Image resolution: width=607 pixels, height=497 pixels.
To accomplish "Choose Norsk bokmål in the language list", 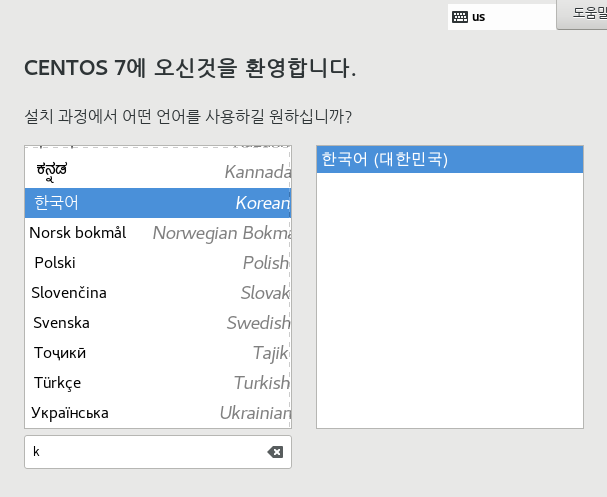I will click(x=158, y=233).
